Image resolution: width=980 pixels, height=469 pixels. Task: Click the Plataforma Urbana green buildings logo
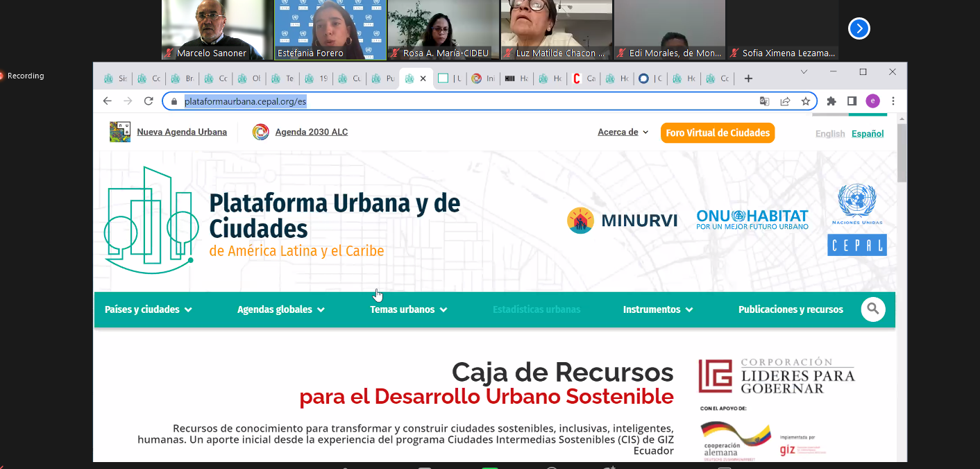[151, 220]
